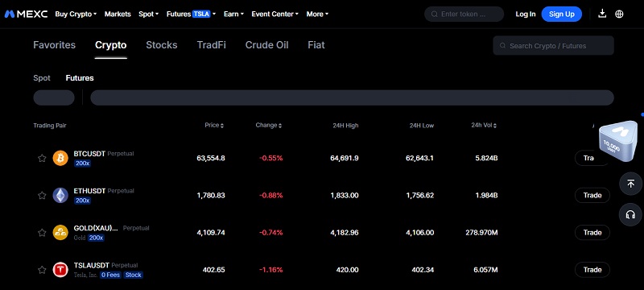Screen dimensions: 644x290
Task: Click Trade button for TSLAUSDT
Action: (592, 270)
